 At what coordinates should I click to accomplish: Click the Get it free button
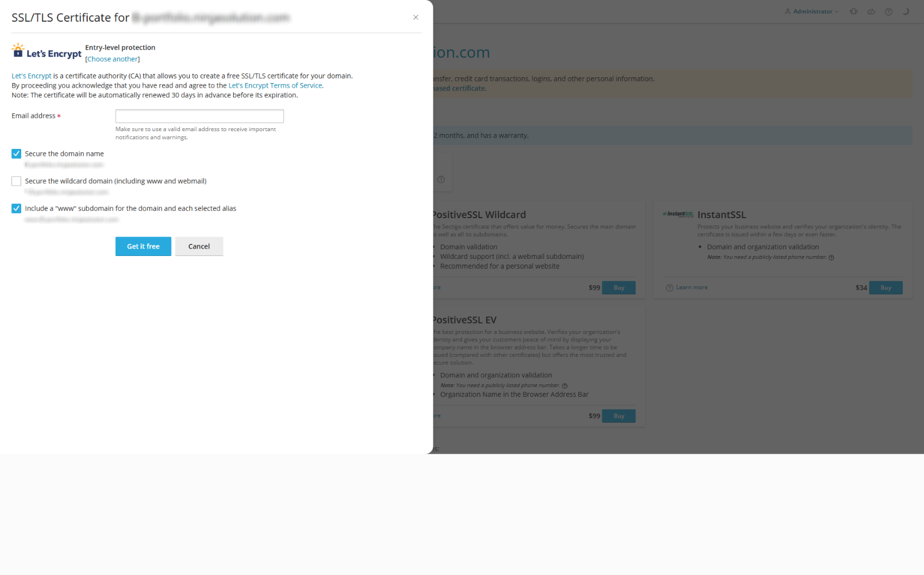pos(143,246)
